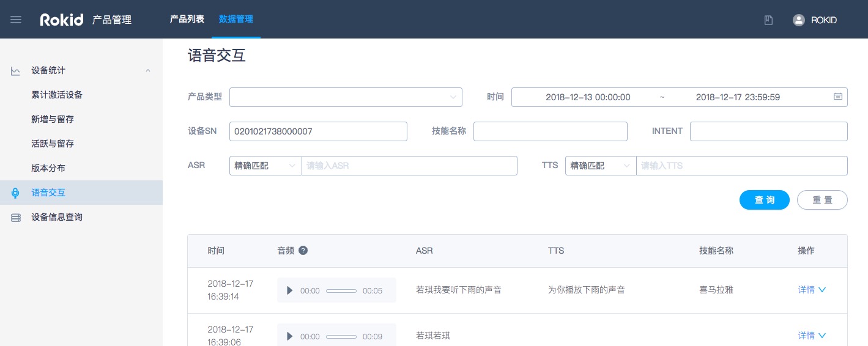868x346 pixels.
Task: Collapse the 设备统计 sidebar section
Action: click(x=147, y=71)
